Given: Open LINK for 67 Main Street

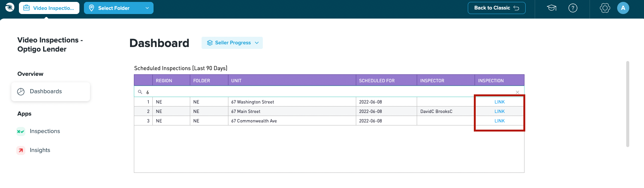Looking at the screenshot, I should [500, 111].
